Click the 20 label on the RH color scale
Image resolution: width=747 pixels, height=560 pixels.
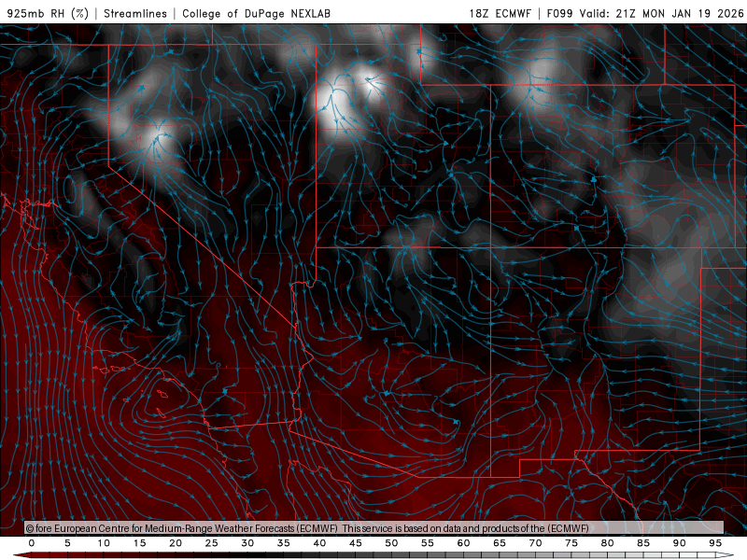pos(176,543)
